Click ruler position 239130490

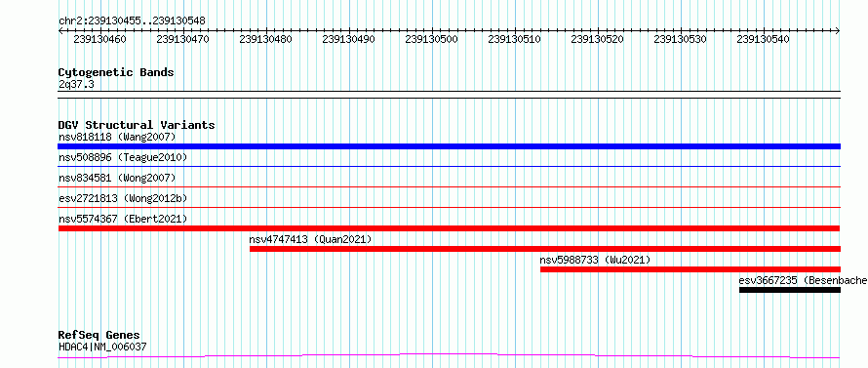tap(349, 40)
